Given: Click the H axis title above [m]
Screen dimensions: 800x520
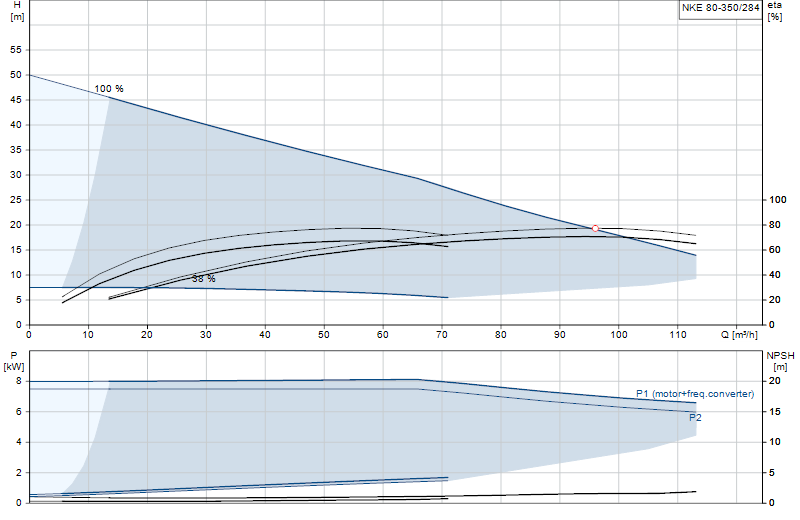Looking at the screenshot, I should pyautogui.click(x=17, y=5).
